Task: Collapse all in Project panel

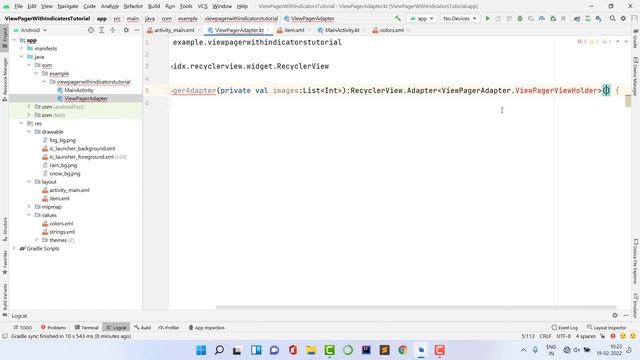Action: pyautogui.click(x=113, y=30)
